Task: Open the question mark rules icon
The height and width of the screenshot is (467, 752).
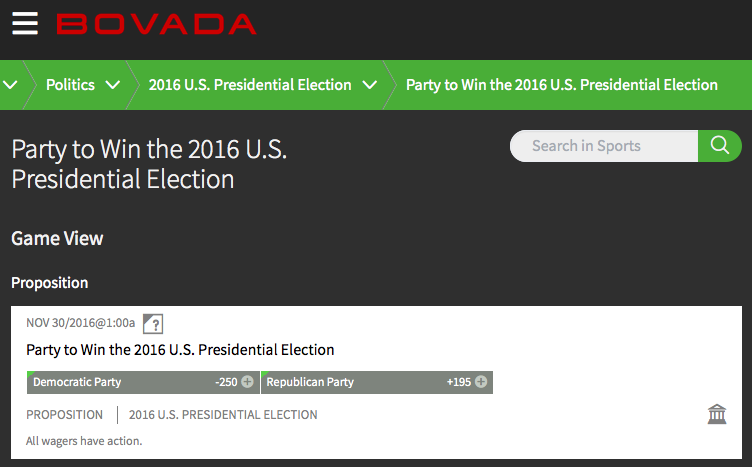Action: tap(153, 324)
